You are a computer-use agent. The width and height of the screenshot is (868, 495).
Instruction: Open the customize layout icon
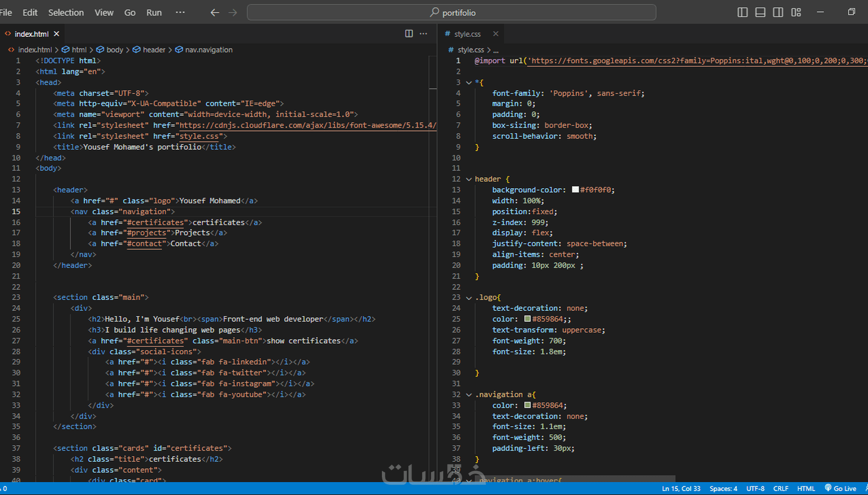tap(796, 12)
